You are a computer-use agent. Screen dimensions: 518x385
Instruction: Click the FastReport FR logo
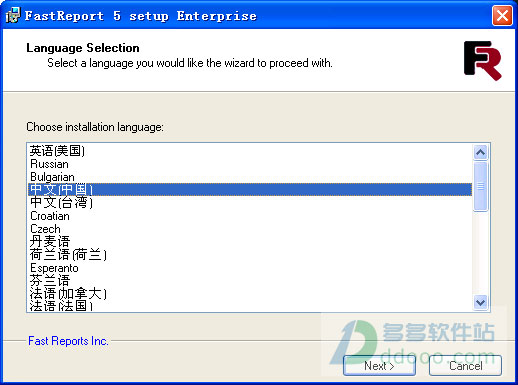(483, 61)
